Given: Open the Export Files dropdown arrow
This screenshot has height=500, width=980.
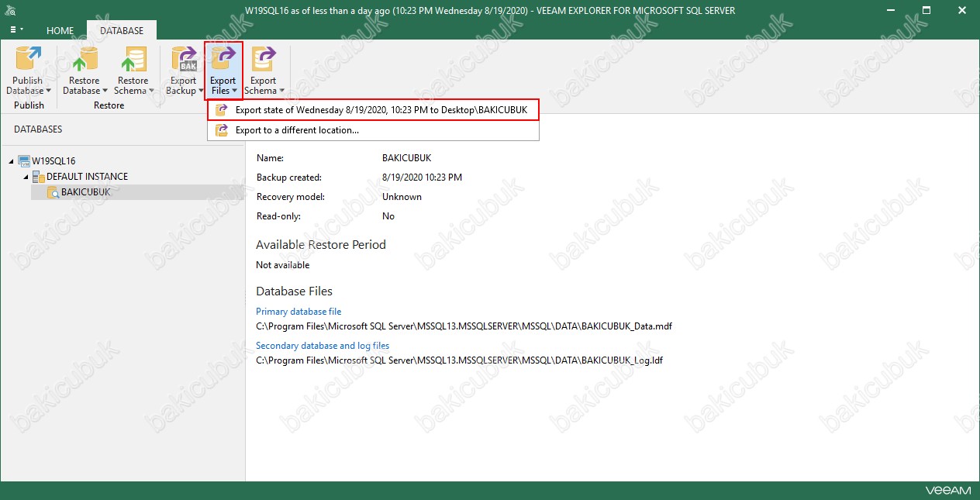Looking at the screenshot, I should (x=235, y=91).
